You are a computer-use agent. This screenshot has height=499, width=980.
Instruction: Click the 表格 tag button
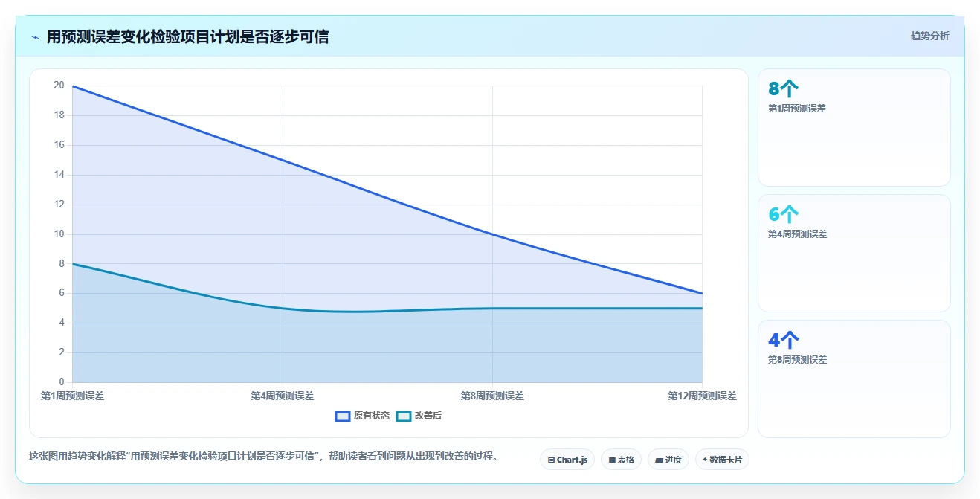coord(621,460)
